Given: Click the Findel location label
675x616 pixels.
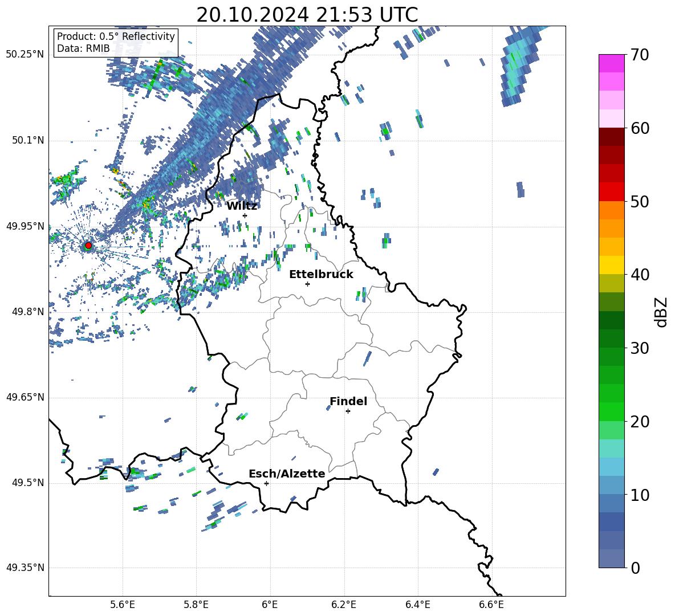Looking at the screenshot, I should point(348,401).
